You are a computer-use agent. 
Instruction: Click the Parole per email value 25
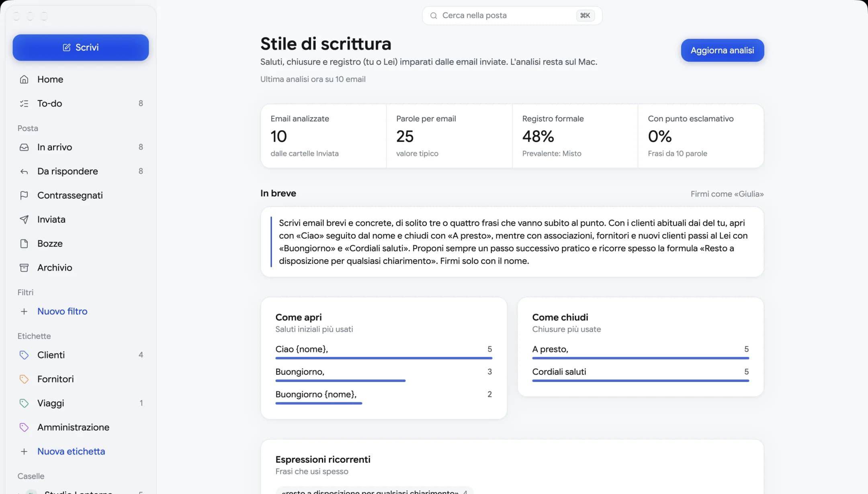[x=405, y=137]
